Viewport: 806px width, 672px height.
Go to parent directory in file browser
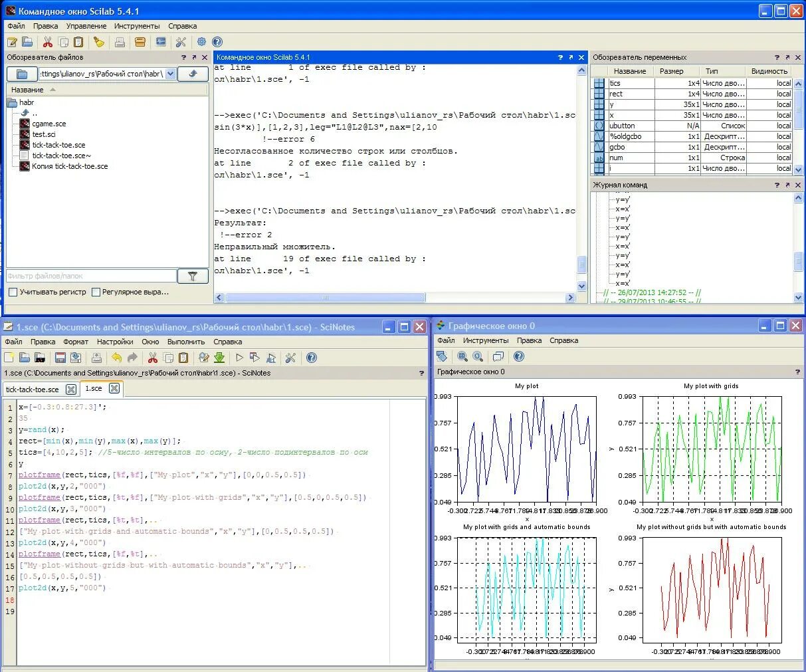click(x=193, y=74)
